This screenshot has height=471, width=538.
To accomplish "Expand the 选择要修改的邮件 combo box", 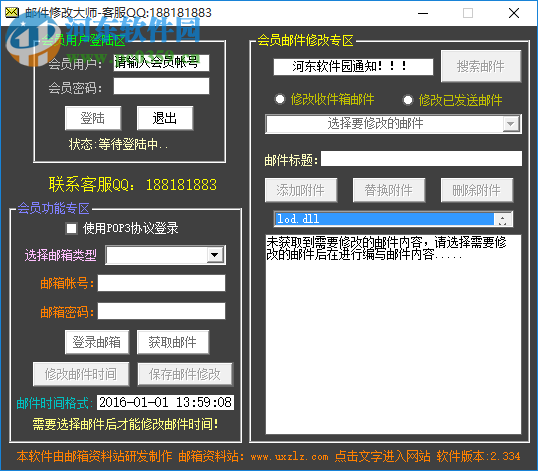I will tap(511, 124).
